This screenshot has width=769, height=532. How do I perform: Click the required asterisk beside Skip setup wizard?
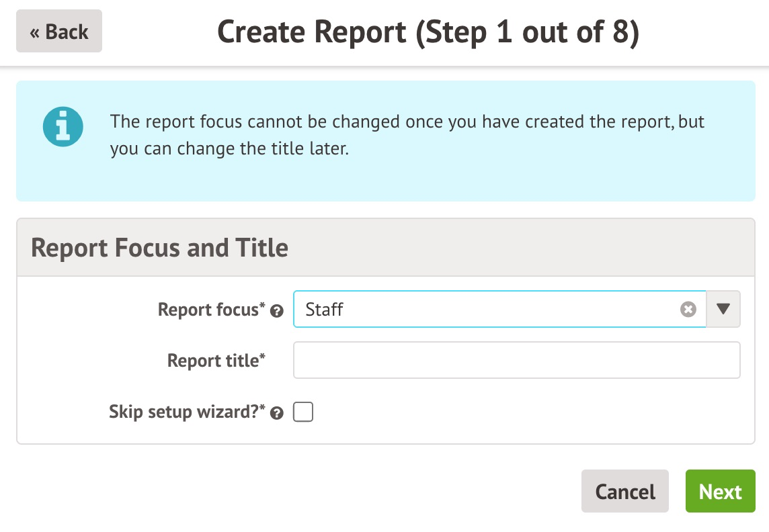click(263, 408)
